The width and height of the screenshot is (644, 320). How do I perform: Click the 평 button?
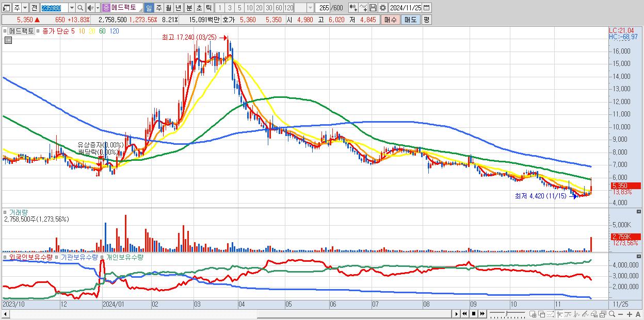(426, 20)
